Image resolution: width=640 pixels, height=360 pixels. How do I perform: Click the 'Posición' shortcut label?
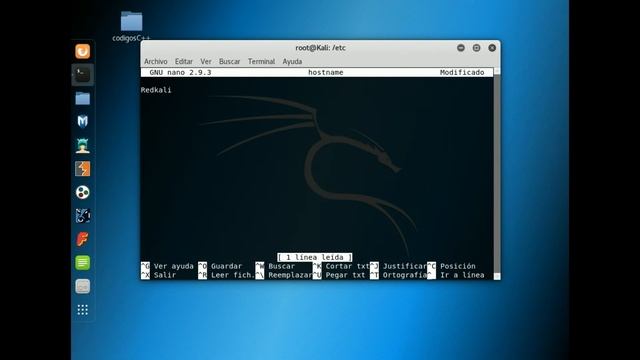coord(458,267)
